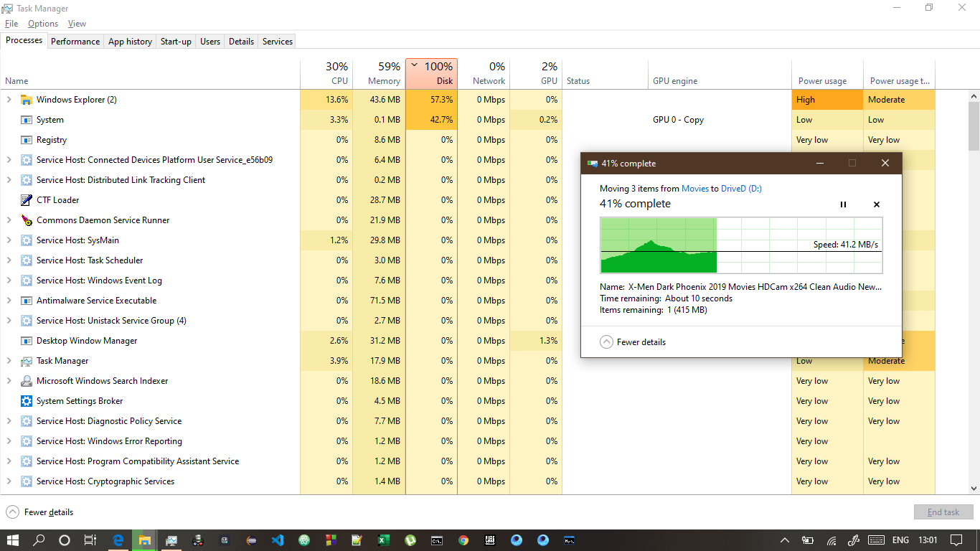This screenshot has height=551, width=980.
Task: Cancel the file transfer with the X icon
Action: (876, 204)
